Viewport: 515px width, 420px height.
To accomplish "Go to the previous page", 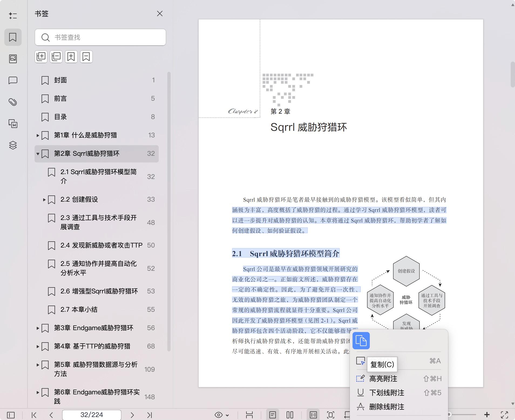I will click(x=51, y=415).
